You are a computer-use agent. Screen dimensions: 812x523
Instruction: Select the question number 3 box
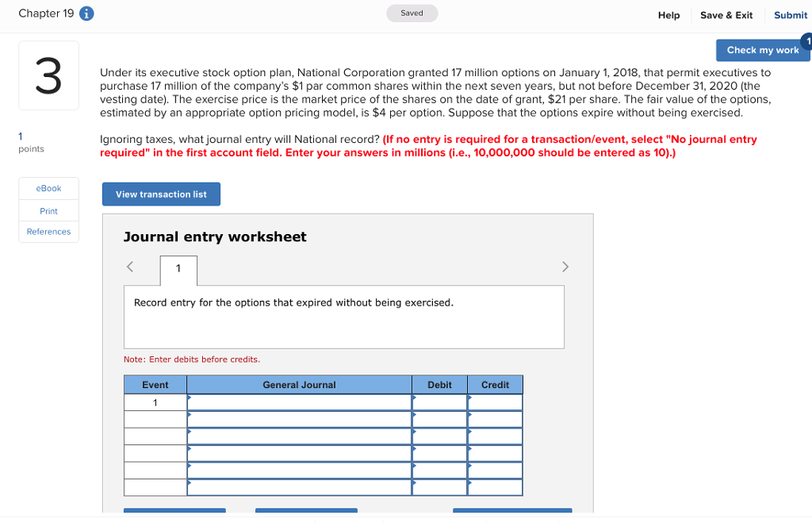pos(48,75)
